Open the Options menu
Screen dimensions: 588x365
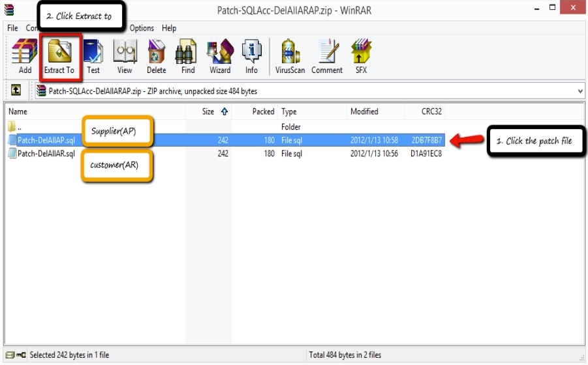[142, 28]
